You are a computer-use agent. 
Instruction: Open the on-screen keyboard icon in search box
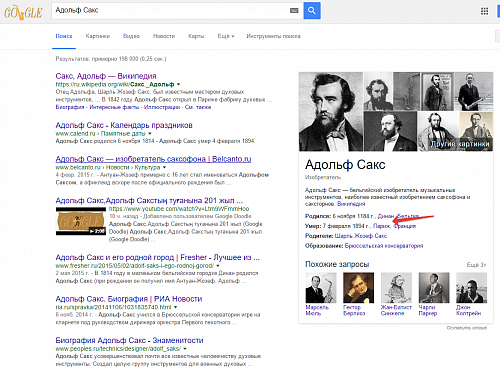click(294, 11)
